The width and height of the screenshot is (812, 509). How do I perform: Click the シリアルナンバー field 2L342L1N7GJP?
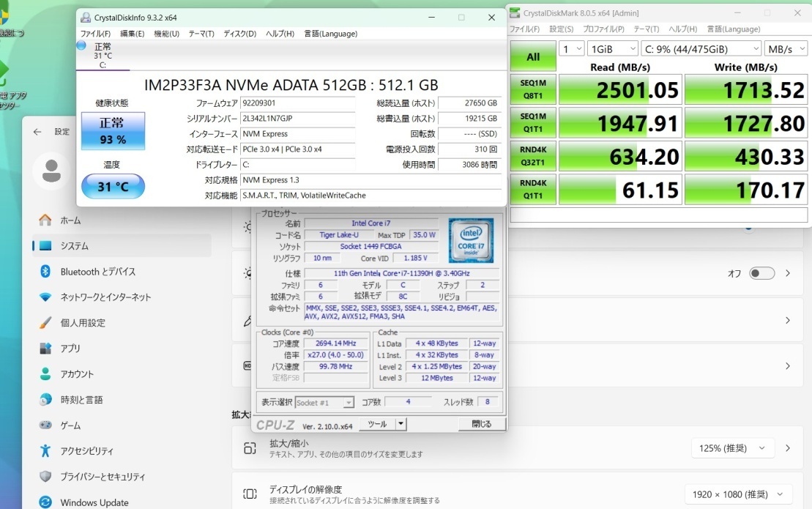click(x=298, y=119)
